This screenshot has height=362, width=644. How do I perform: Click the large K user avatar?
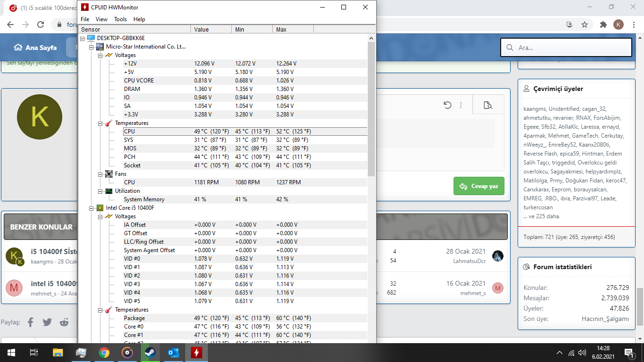40,117
